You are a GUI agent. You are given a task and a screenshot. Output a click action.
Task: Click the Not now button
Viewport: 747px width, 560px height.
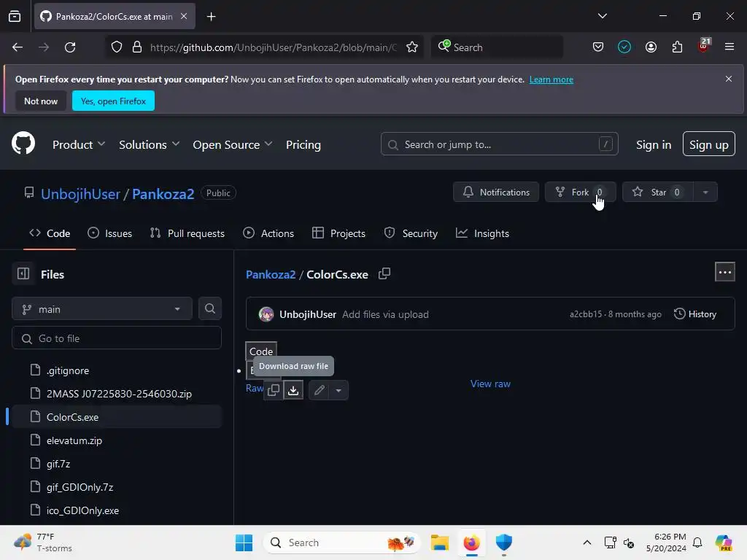tap(41, 101)
